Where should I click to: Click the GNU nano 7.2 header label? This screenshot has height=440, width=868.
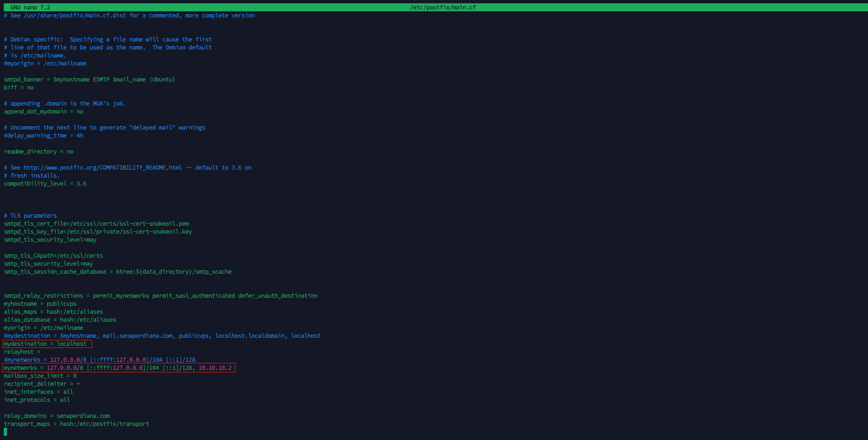30,8
